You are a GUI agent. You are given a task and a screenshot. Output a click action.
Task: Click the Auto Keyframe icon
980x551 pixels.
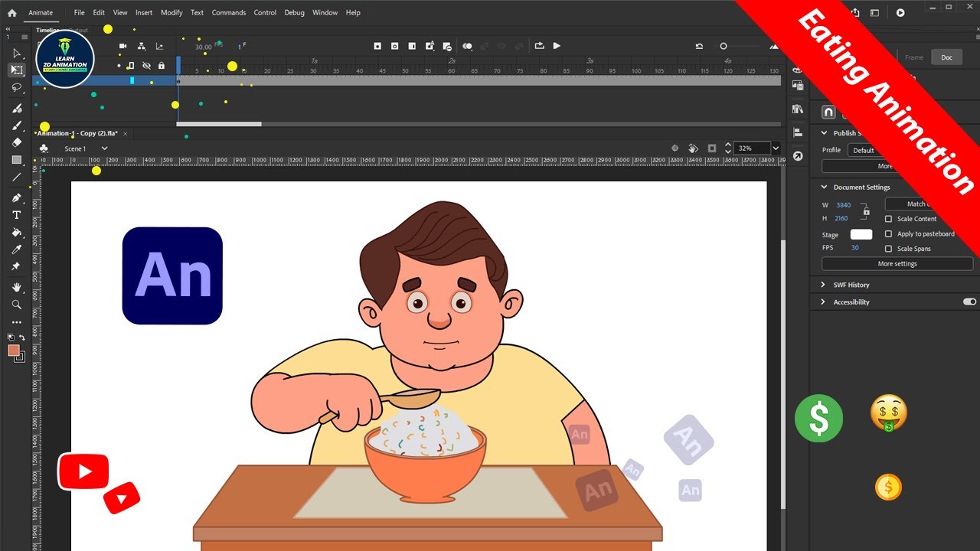pos(430,46)
